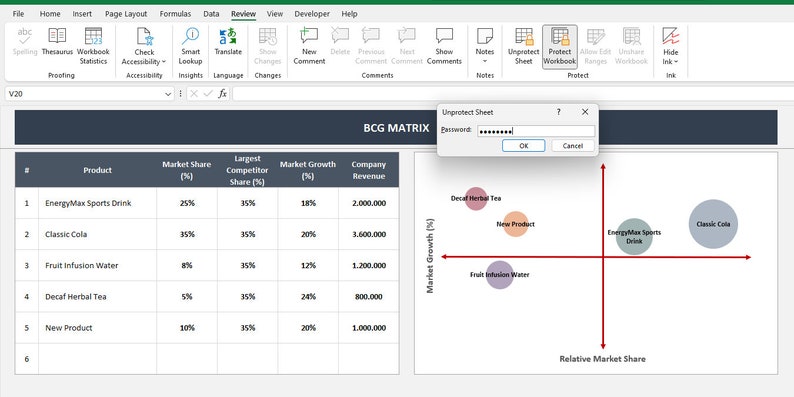This screenshot has height=397, width=794.
Task: Click the dialog help question mark
Action: [559, 112]
